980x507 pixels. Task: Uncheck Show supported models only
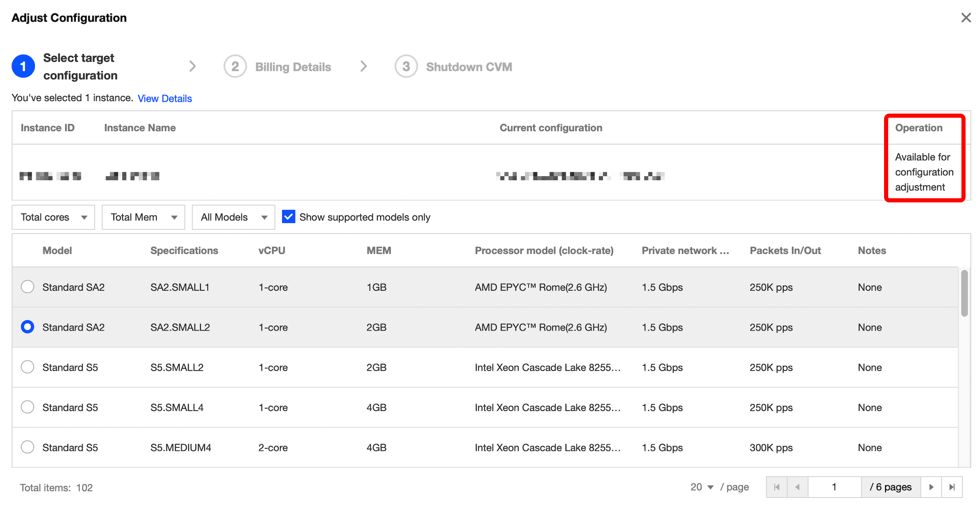tap(289, 217)
